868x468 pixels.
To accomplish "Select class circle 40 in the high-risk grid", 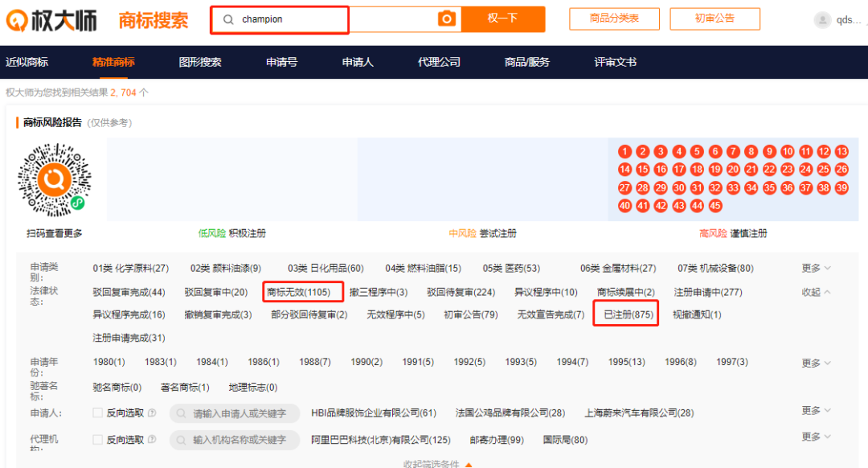I will coord(625,206).
